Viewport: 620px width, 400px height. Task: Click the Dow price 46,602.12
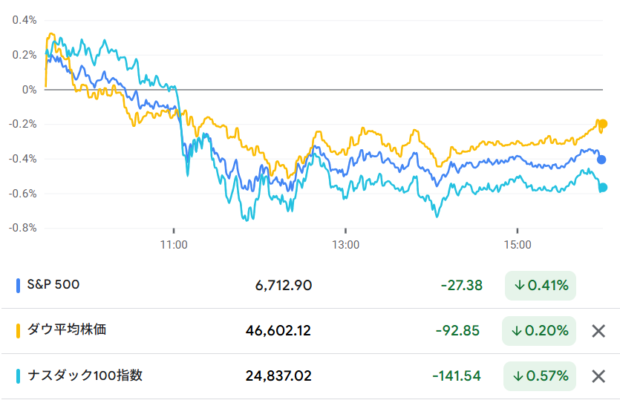[279, 331]
